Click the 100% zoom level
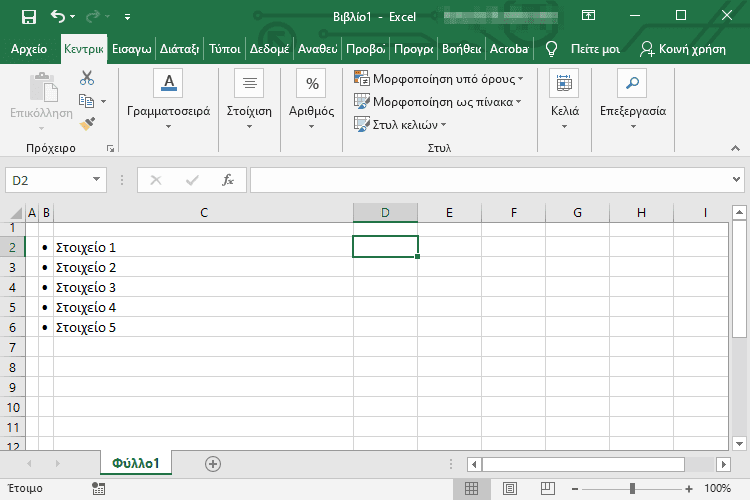 point(717,489)
